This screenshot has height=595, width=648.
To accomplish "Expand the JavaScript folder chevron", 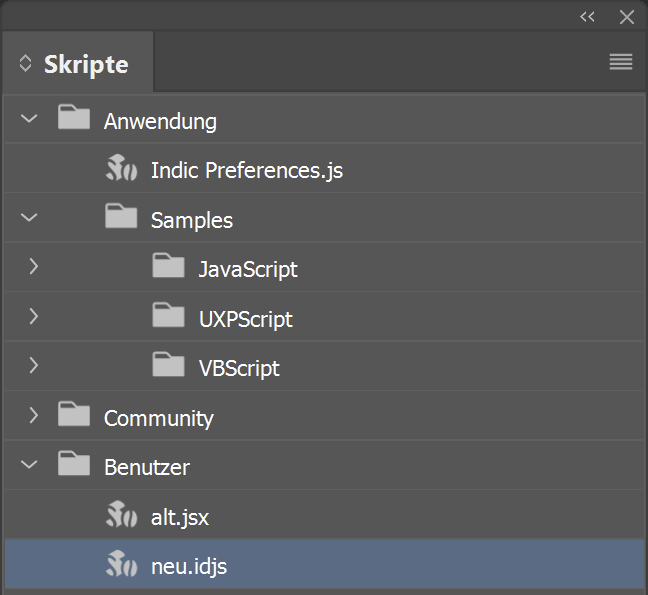I will click(x=34, y=267).
